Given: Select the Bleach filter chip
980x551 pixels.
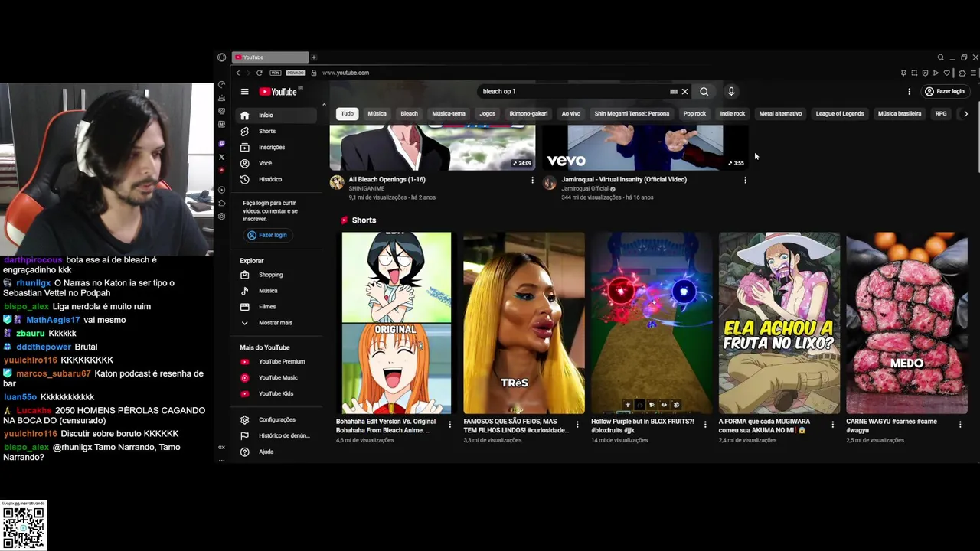Looking at the screenshot, I should click(410, 114).
